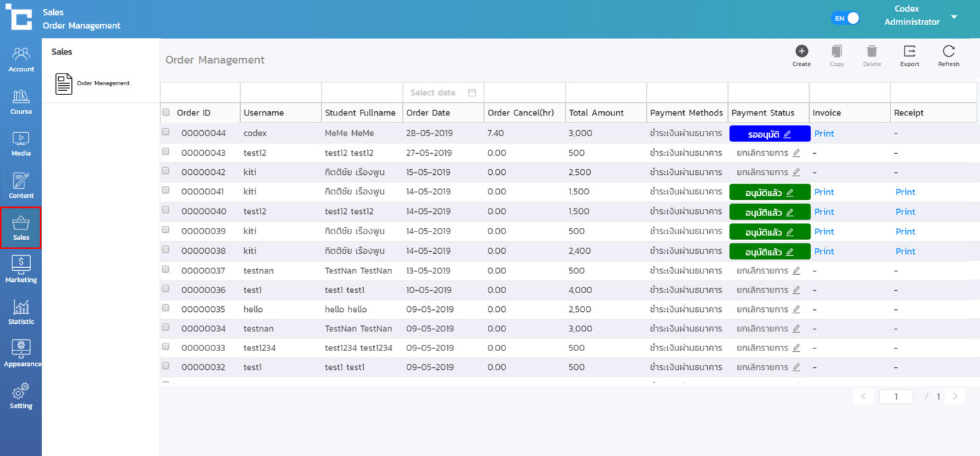
Task: Select Order Management in the Sales panel
Action: click(x=93, y=83)
